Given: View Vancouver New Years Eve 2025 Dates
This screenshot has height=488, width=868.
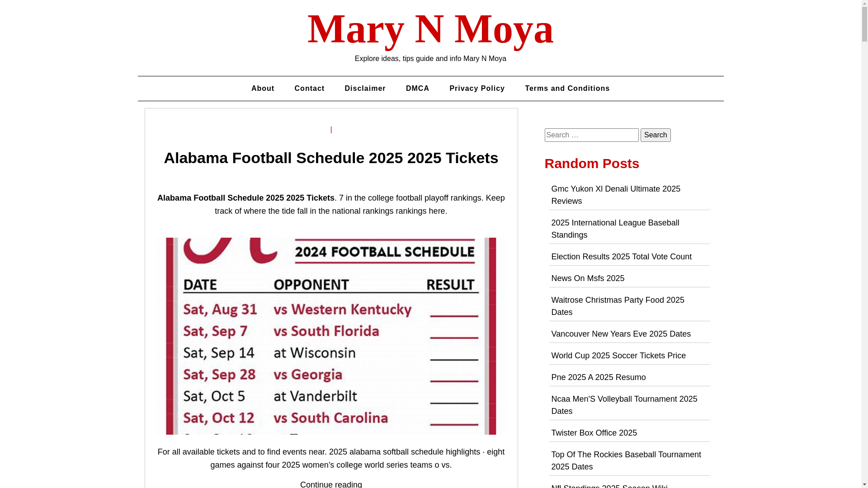Looking at the screenshot, I should [x=621, y=334].
